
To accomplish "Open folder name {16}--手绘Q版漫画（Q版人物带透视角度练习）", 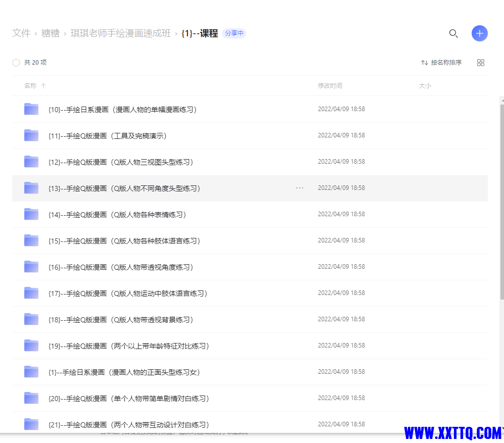I will click(x=121, y=267).
